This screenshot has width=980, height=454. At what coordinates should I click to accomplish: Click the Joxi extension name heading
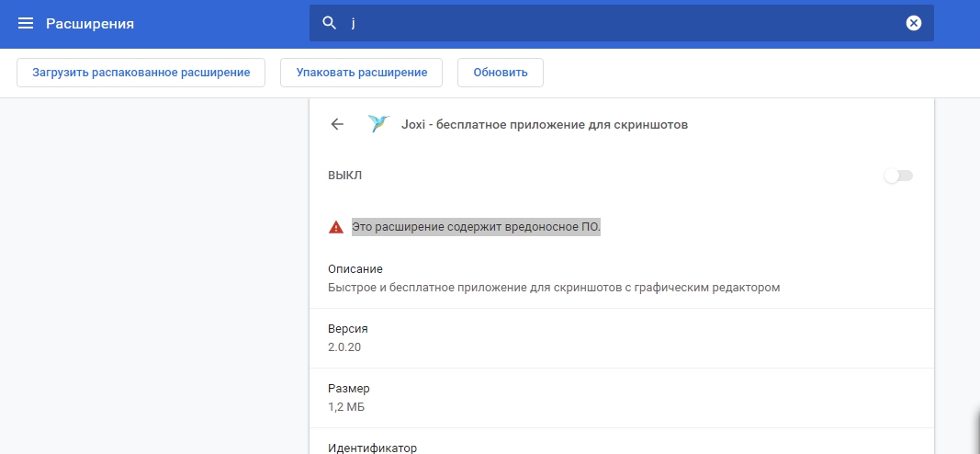[544, 125]
